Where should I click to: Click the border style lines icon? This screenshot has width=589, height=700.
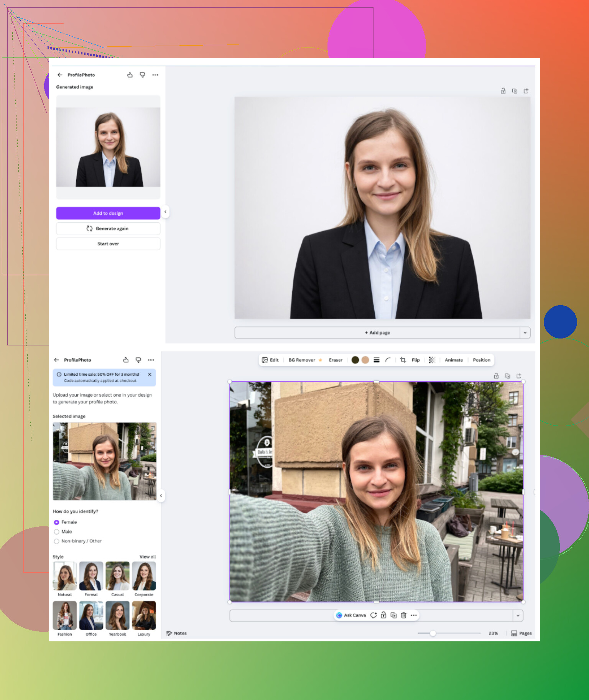tap(377, 360)
